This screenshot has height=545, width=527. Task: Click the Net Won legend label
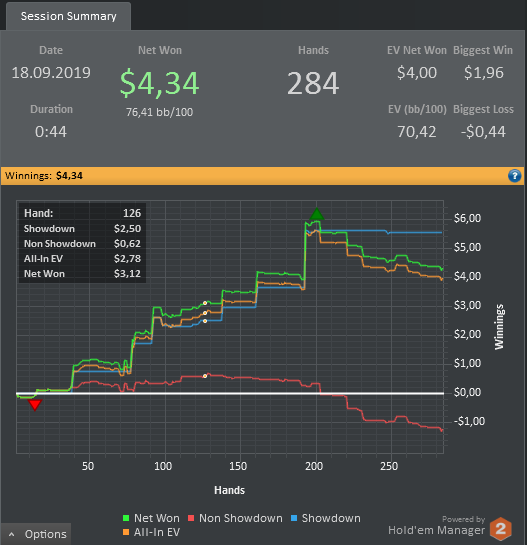[157, 518]
